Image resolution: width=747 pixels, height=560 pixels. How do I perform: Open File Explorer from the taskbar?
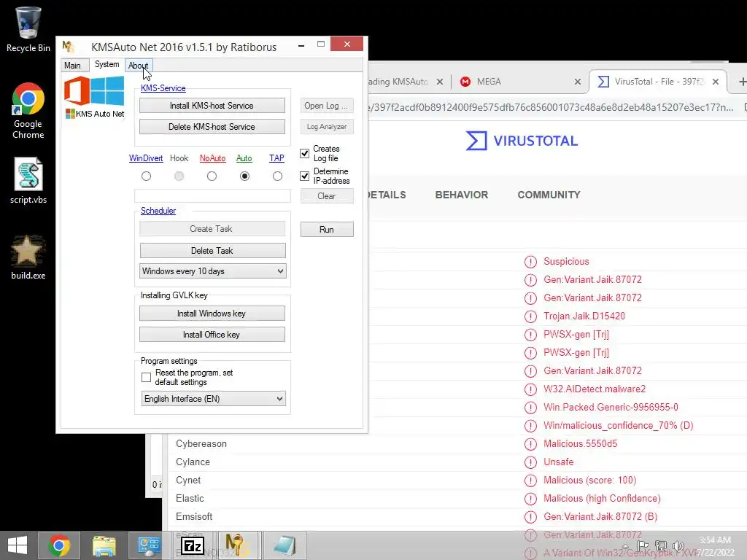(104, 545)
